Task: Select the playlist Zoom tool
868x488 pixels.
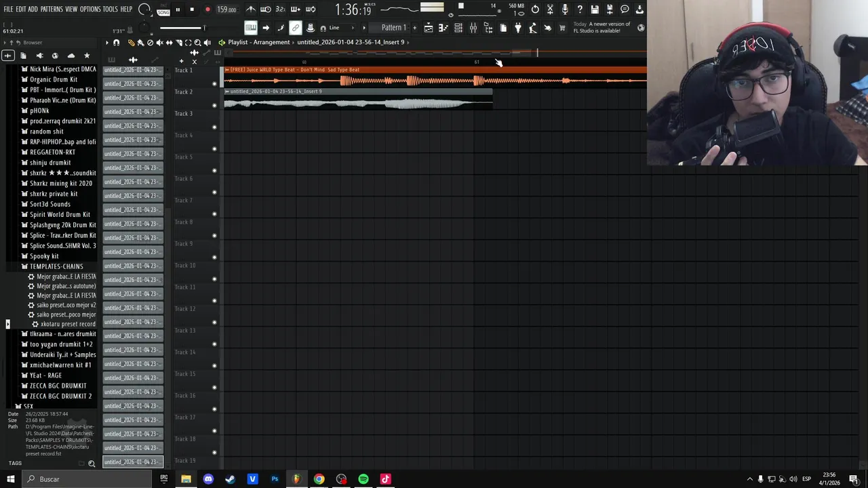Action: pos(197,43)
